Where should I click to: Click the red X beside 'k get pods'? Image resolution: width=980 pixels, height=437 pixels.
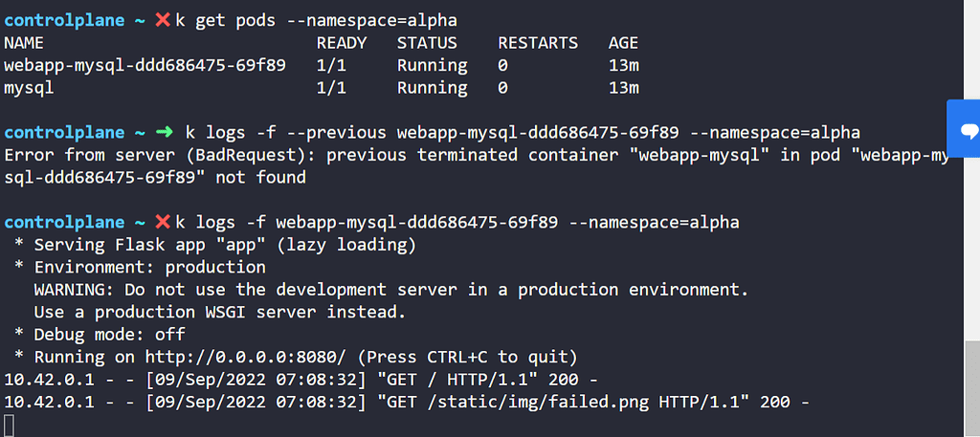tap(163, 20)
